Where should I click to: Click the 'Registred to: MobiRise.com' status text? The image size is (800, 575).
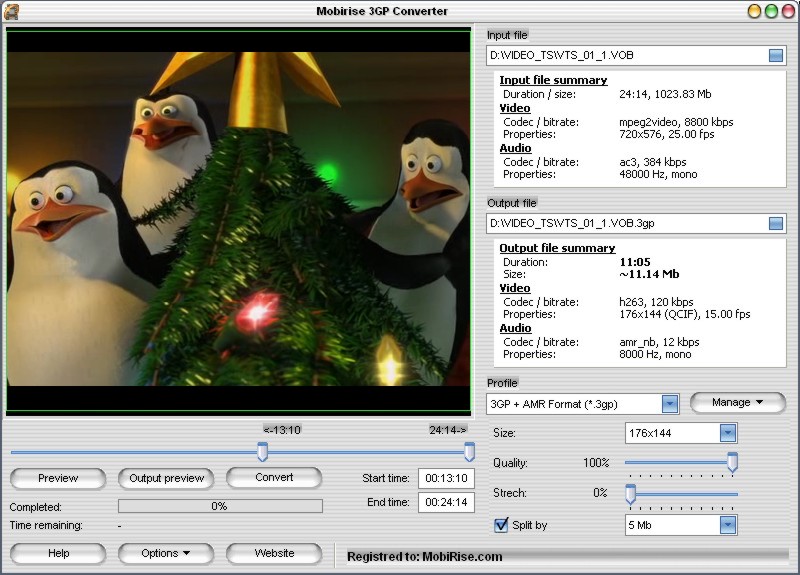pos(424,557)
